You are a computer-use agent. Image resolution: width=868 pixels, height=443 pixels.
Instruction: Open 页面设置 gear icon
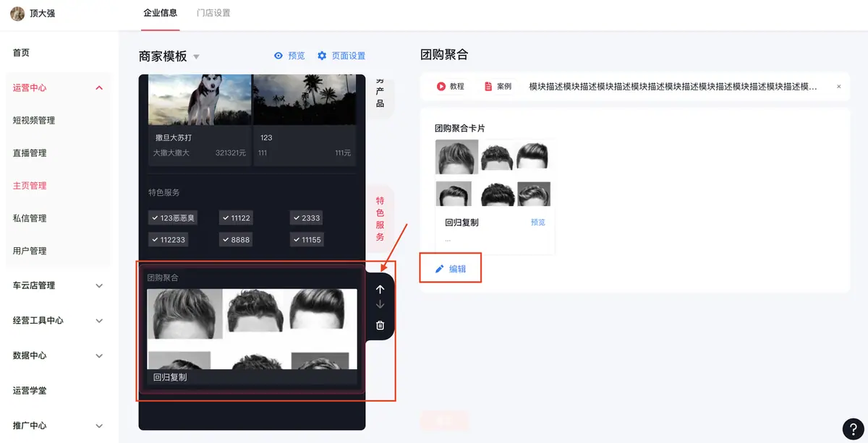(x=322, y=56)
